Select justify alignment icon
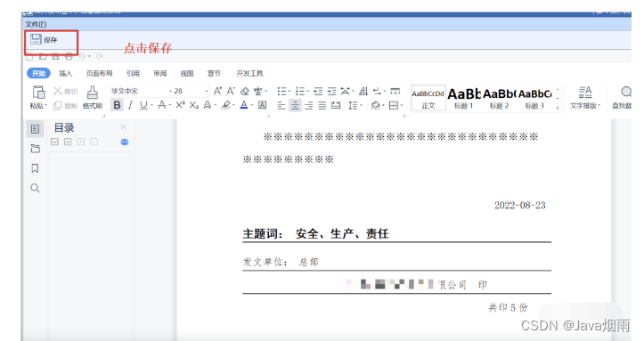The width and height of the screenshot is (644, 341). 322,105
